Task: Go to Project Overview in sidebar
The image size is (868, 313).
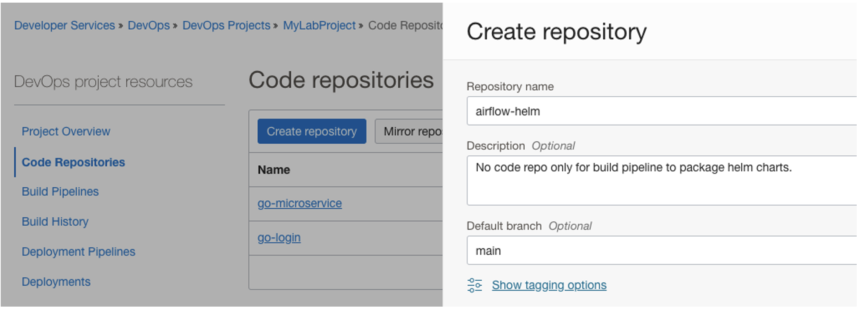Action: pyautogui.click(x=66, y=131)
